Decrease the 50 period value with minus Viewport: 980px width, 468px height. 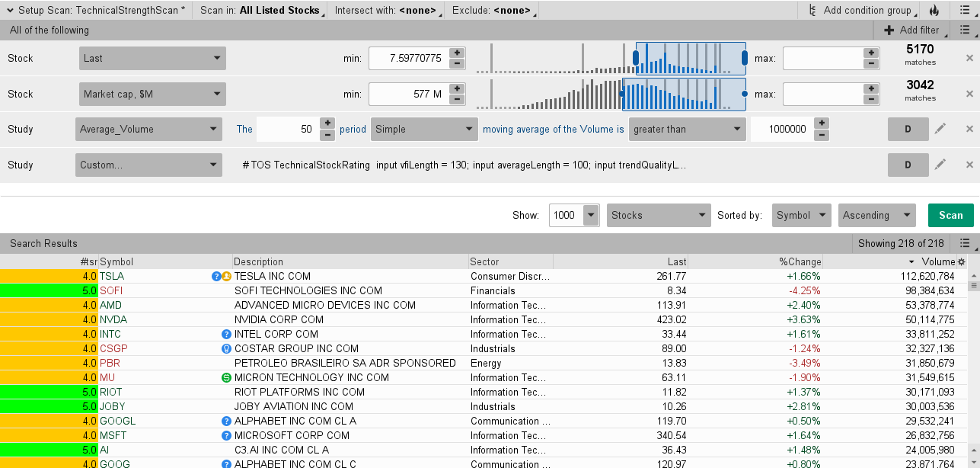[x=327, y=134]
